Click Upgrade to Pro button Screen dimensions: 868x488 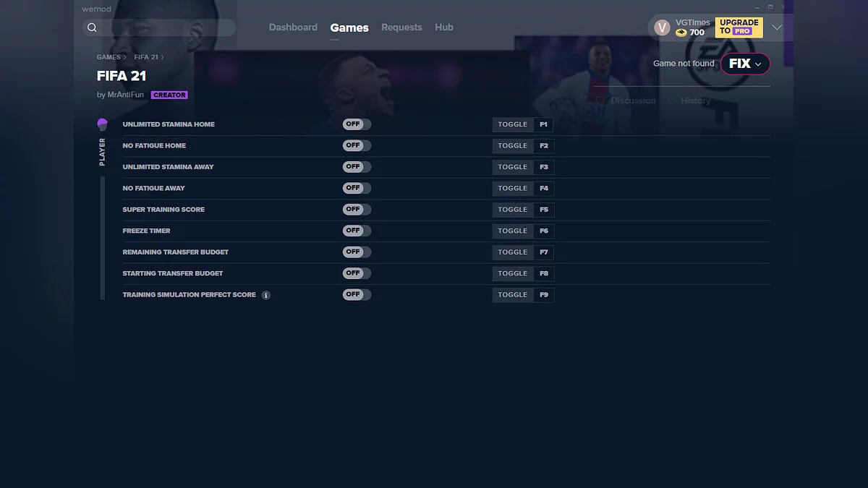point(739,27)
